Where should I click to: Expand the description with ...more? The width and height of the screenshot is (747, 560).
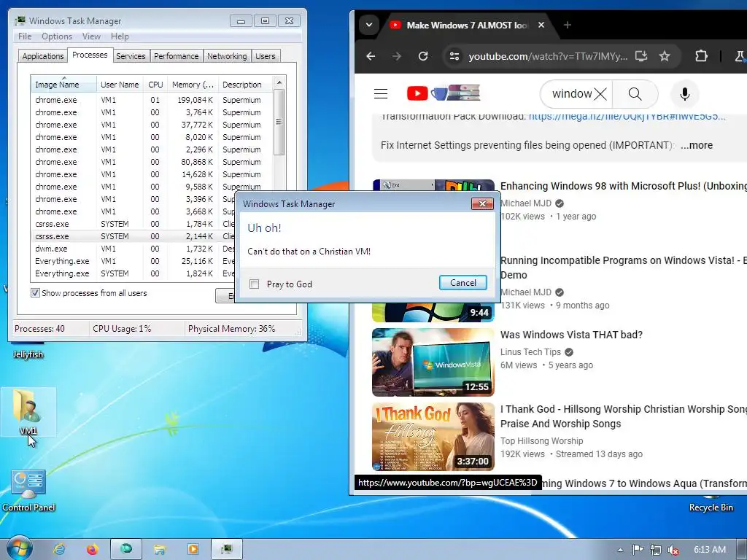[697, 145]
